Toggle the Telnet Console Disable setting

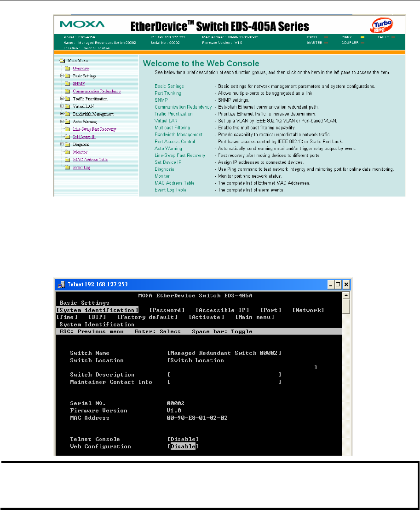click(x=183, y=440)
